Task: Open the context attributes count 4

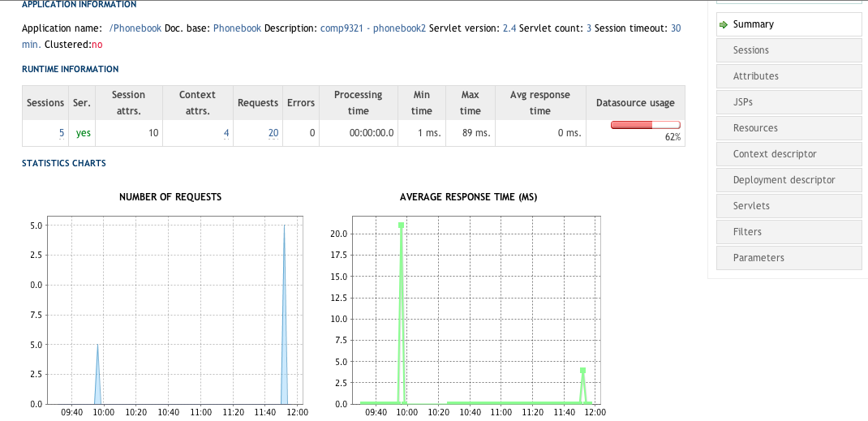Action: pos(226,132)
